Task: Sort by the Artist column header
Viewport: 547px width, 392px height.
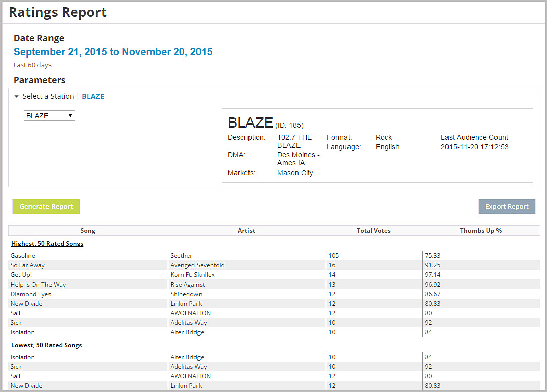Action: [x=246, y=231]
